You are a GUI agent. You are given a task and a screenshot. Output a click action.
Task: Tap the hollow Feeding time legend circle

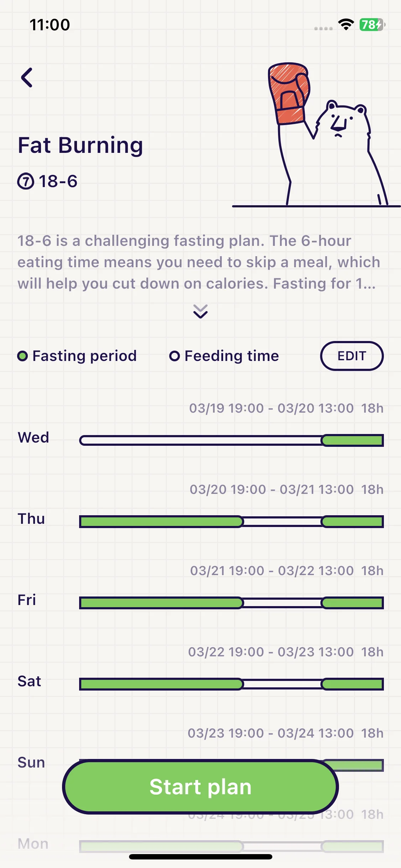coord(174,356)
